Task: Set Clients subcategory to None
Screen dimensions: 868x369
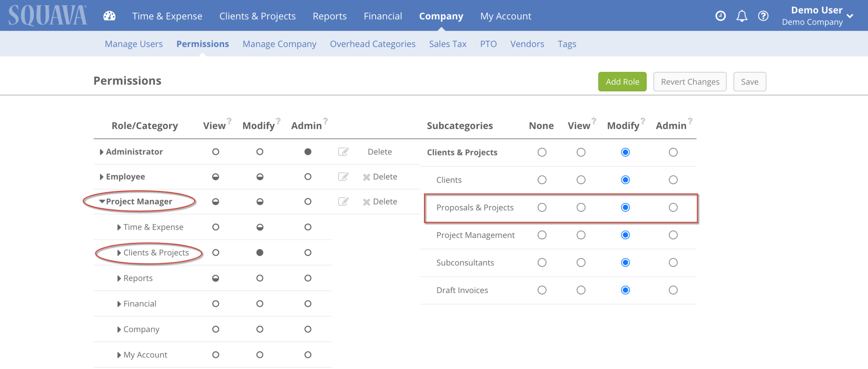Action: pyautogui.click(x=542, y=180)
